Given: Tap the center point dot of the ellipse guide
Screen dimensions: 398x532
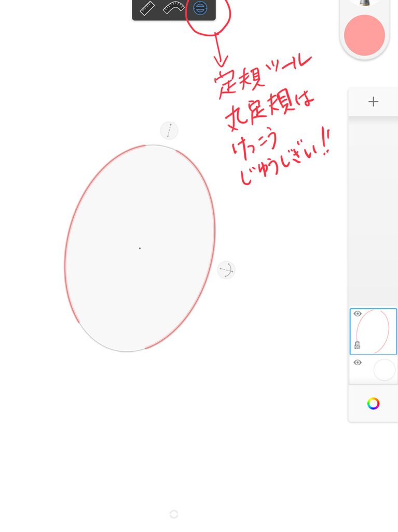Looking at the screenshot, I should pos(140,248).
